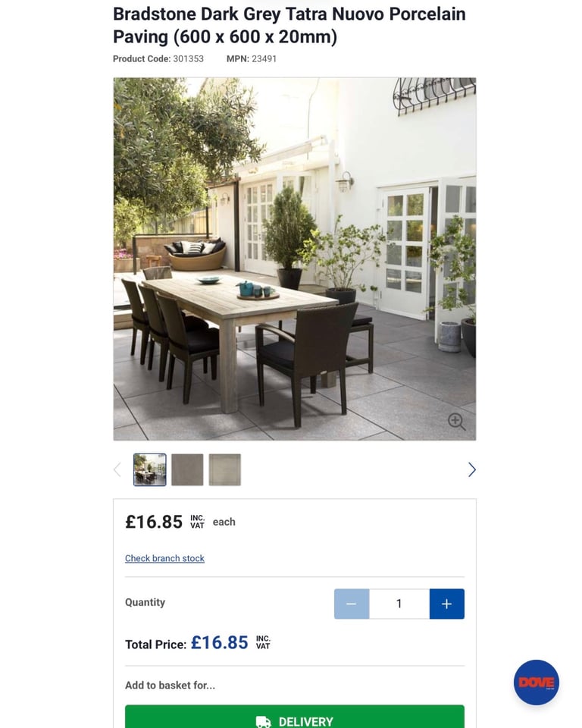Viewport: 582px width, 728px height.
Task: Click the Add to basket for label
Action: pyautogui.click(x=170, y=686)
